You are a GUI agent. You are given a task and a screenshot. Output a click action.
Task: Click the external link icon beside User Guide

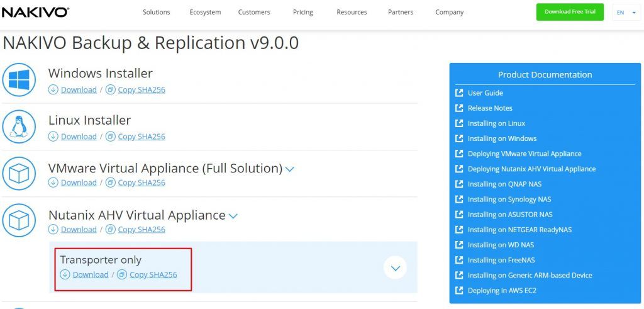(459, 93)
